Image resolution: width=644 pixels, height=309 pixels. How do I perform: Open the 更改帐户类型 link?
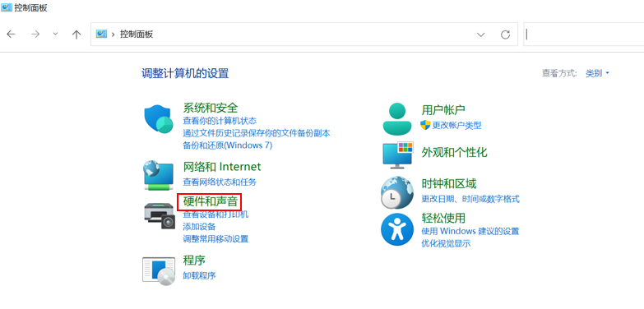click(456, 125)
